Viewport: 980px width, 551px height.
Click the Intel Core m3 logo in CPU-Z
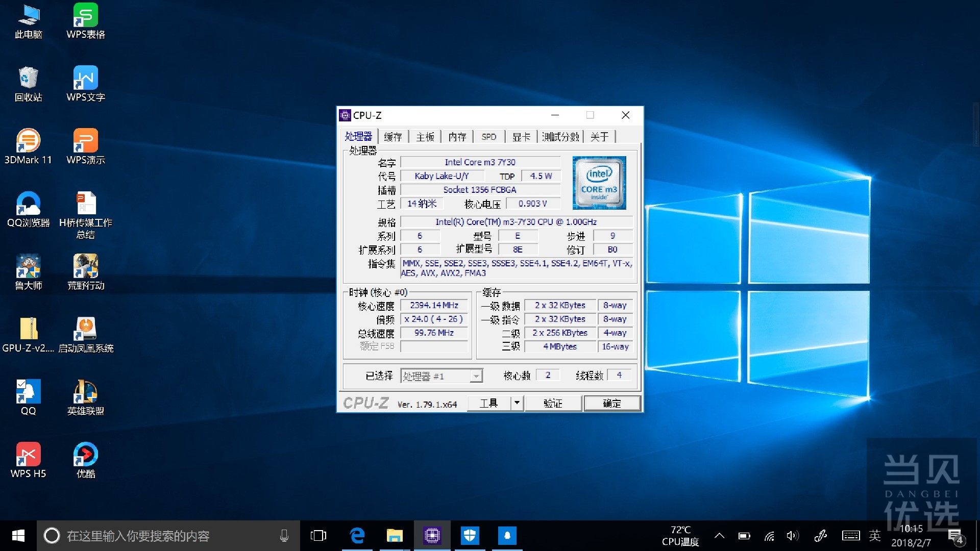click(599, 183)
